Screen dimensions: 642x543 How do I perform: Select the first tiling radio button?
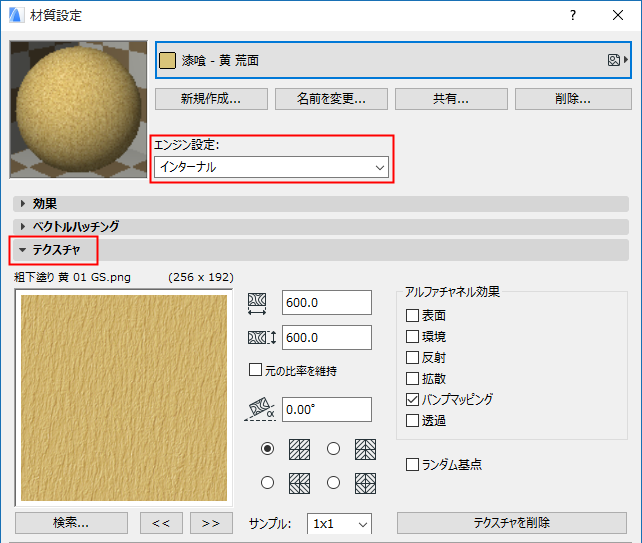(x=267, y=449)
